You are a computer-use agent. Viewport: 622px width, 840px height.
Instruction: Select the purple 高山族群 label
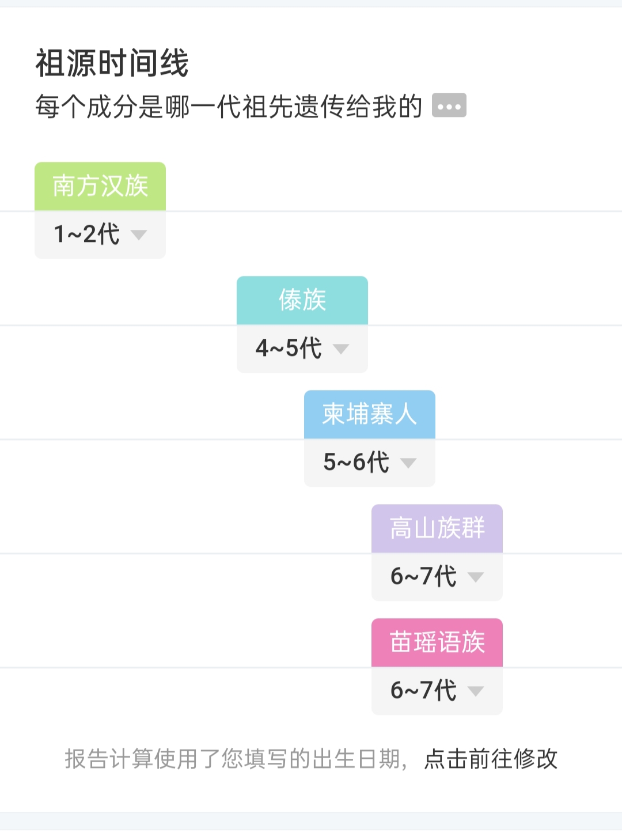point(437,528)
